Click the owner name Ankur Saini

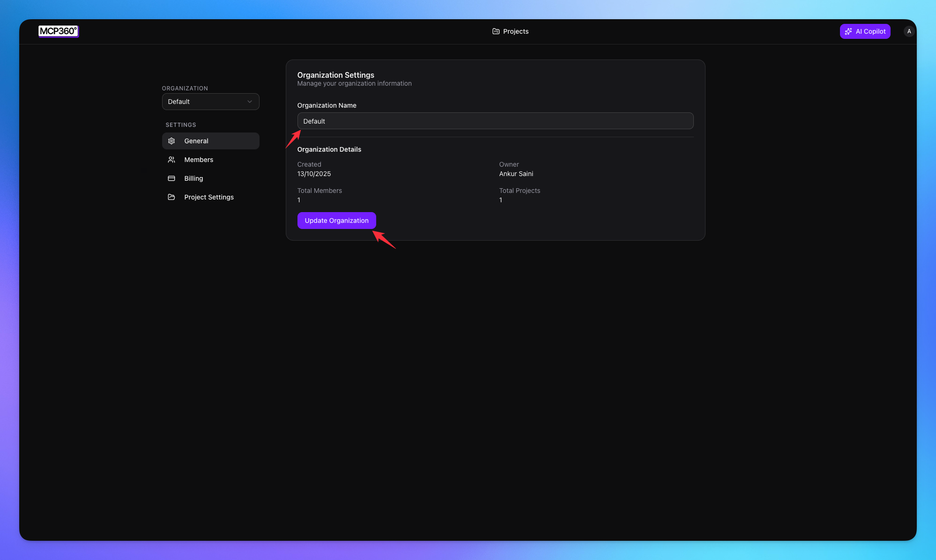(516, 174)
